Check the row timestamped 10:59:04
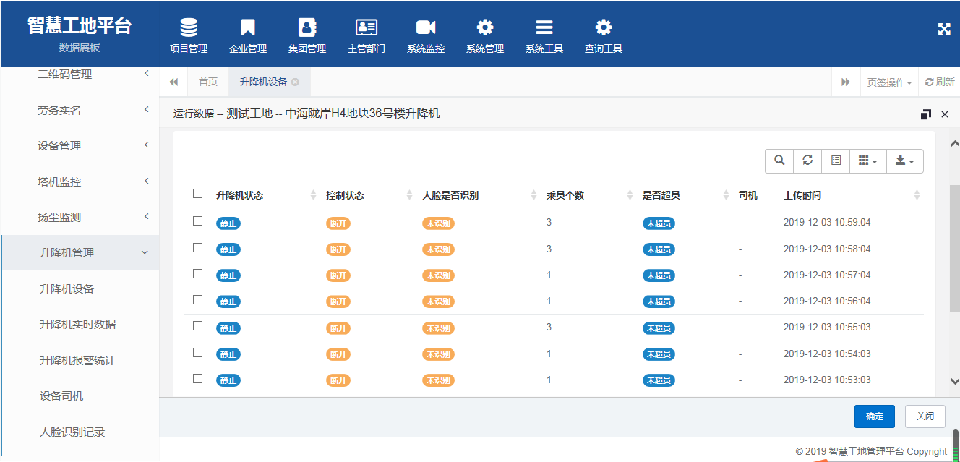Viewport: 960px width, 462px height. 197,222
